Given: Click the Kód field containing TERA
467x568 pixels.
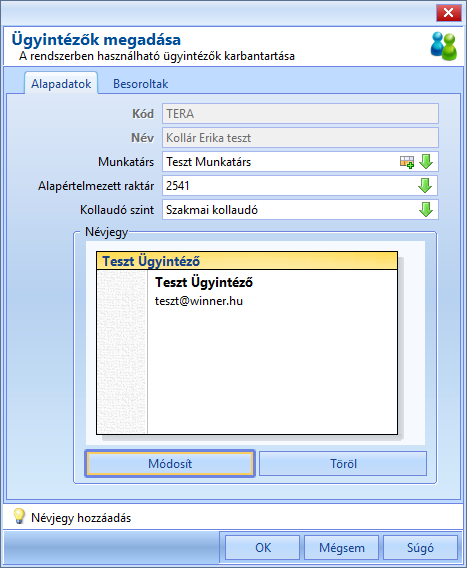Looking at the screenshot, I should pos(300,114).
